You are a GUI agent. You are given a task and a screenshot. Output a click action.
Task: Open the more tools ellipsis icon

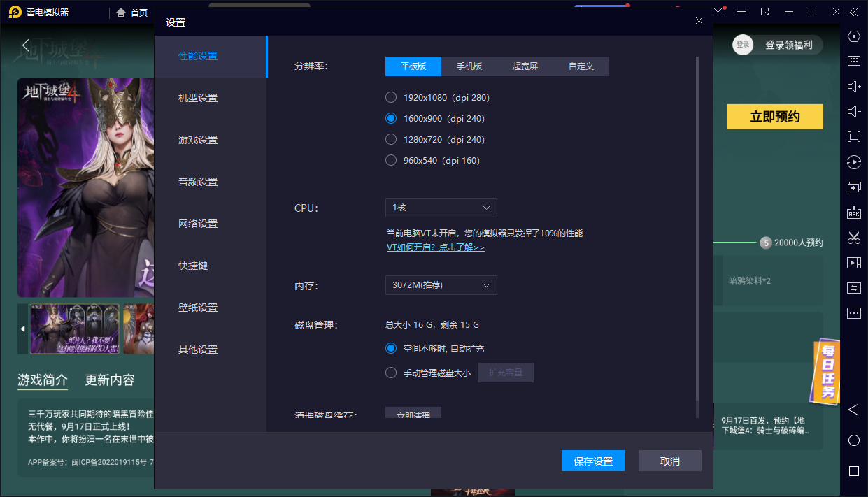(853, 313)
